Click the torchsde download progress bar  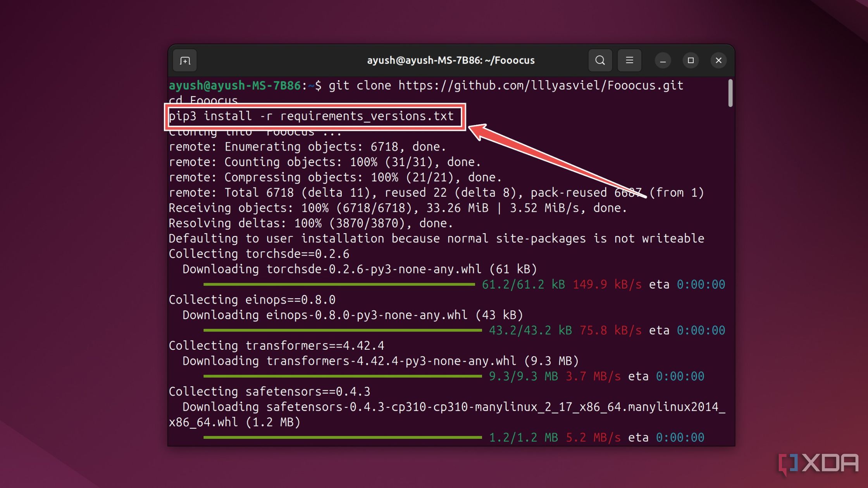[339, 284]
